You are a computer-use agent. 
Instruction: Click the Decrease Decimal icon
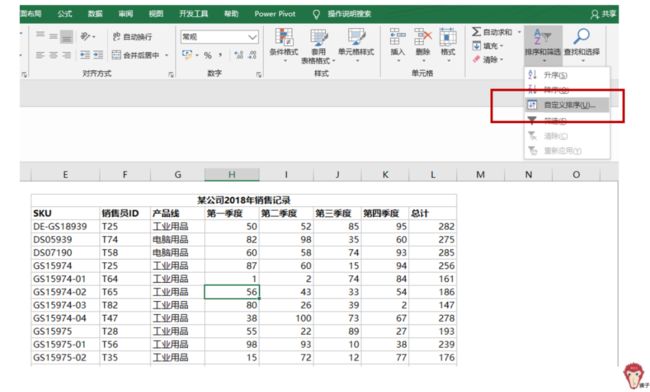point(252,55)
